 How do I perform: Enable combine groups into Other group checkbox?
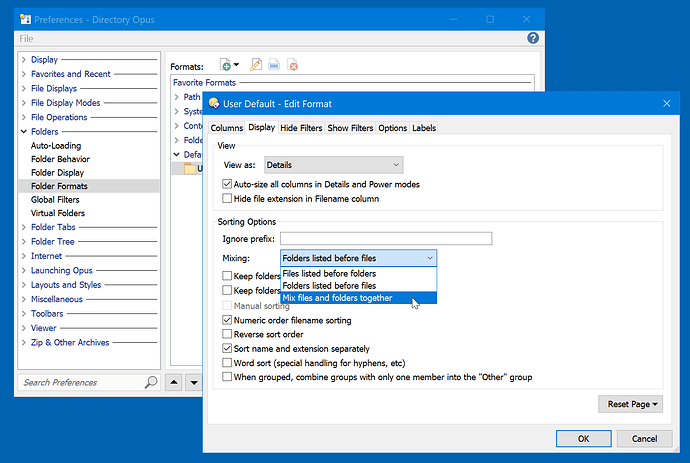click(x=227, y=377)
